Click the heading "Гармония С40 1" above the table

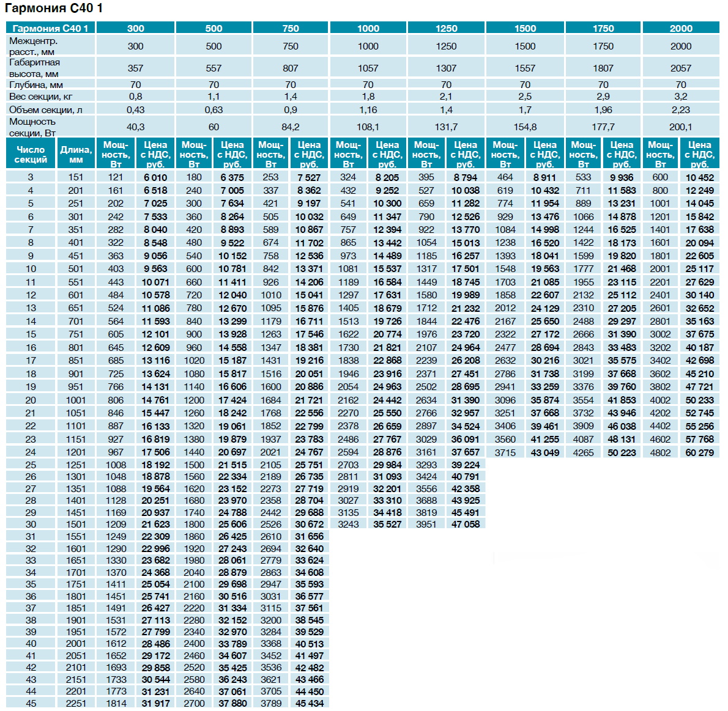tap(54, 9)
